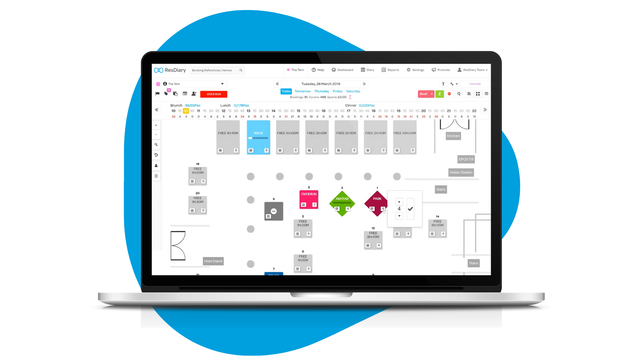This screenshot has width=644, height=362.
Task: Expand the restaurant selector dropdown for The Tern
Action: 223,83
